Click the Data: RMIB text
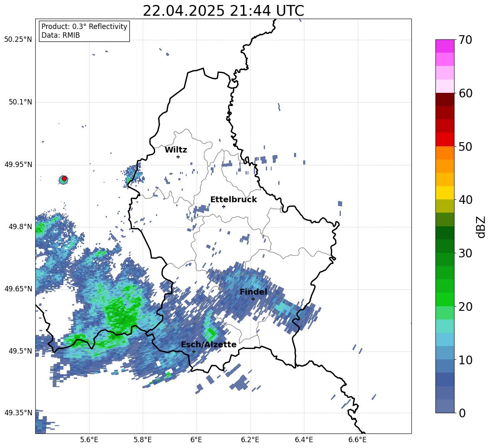The height and width of the screenshot is (448, 491). pyautogui.click(x=61, y=35)
